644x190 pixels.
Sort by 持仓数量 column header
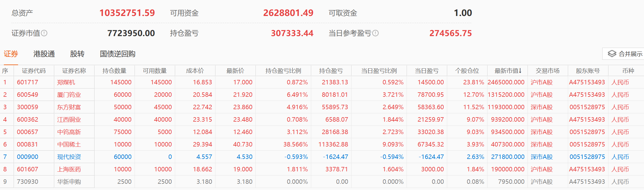114,71
